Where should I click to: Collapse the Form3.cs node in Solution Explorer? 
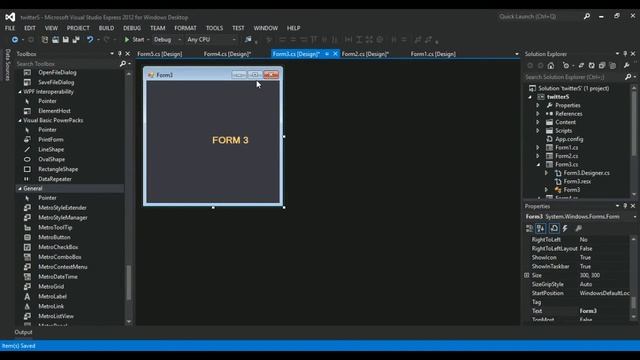pos(538,164)
